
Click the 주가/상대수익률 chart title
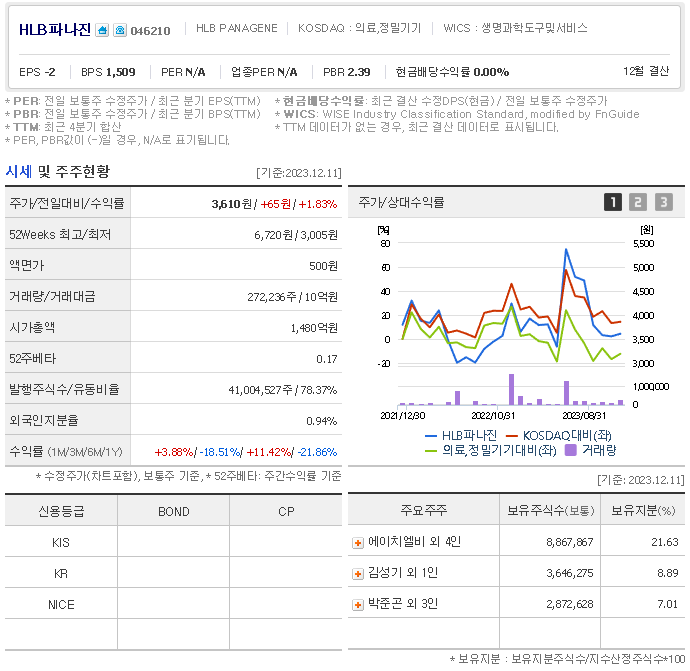(x=401, y=202)
